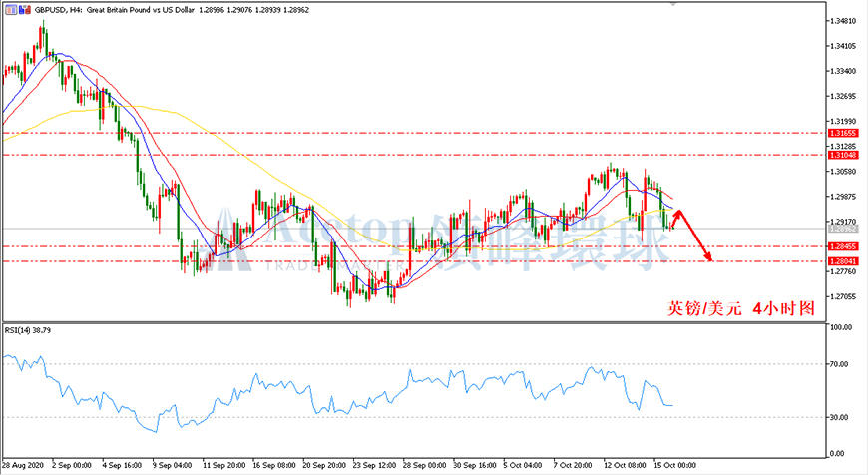Viewport: 868px width, 475px height.
Task: Click the blue-red depth of market icon
Action: [24, 9]
